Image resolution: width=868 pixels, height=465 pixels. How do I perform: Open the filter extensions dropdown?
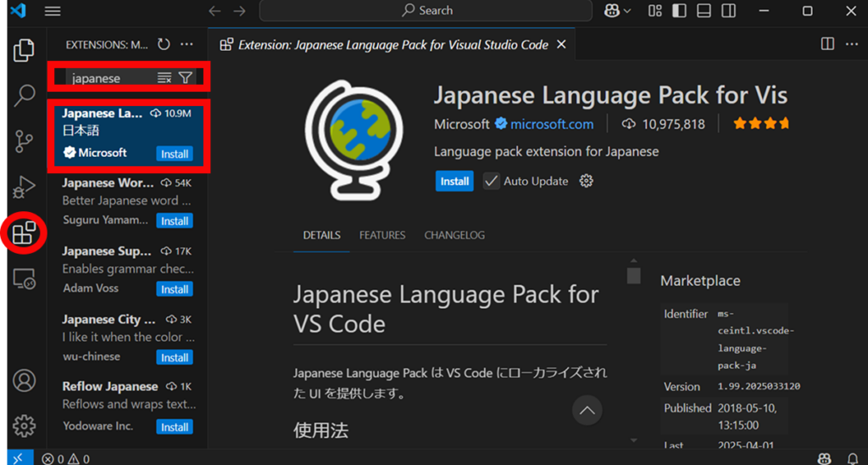[x=186, y=78]
